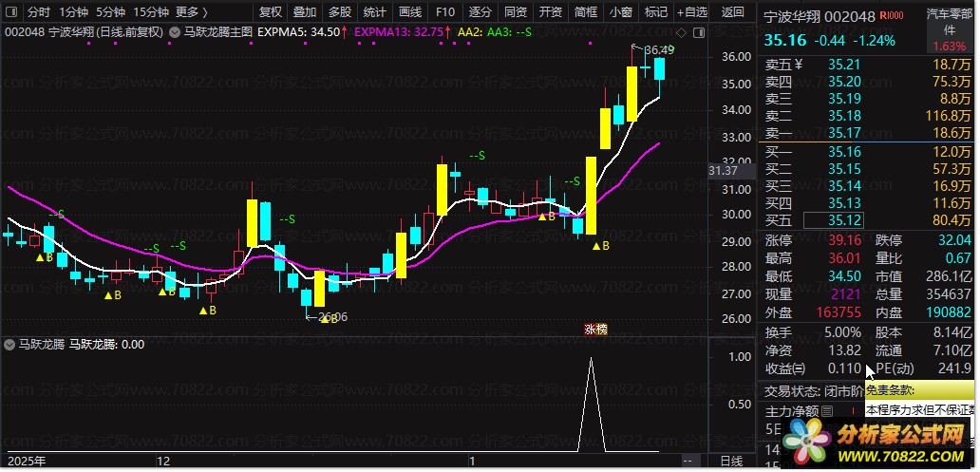Click the 36.49 high price label
The width and height of the screenshot is (980, 472).
pos(659,50)
